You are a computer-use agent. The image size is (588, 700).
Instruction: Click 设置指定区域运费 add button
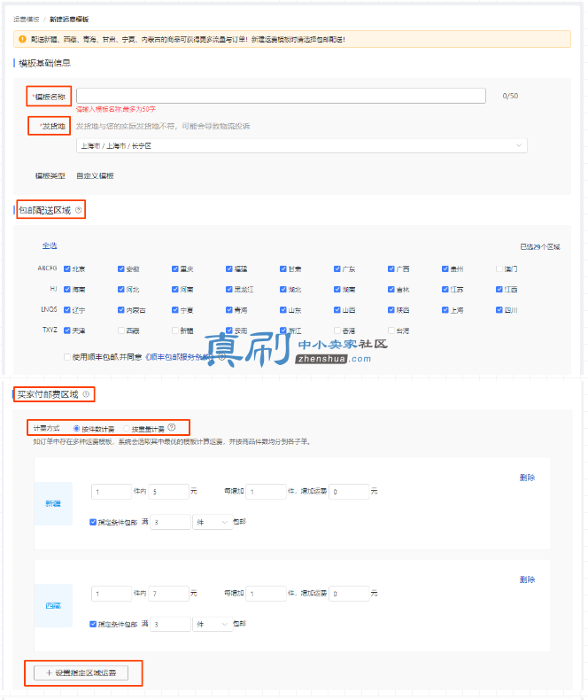tap(81, 673)
